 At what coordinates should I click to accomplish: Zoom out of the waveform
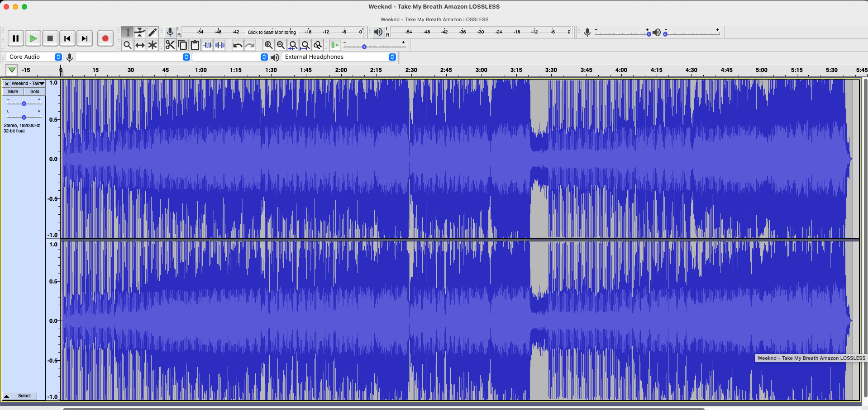pyautogui.click(x=281, y=45)
